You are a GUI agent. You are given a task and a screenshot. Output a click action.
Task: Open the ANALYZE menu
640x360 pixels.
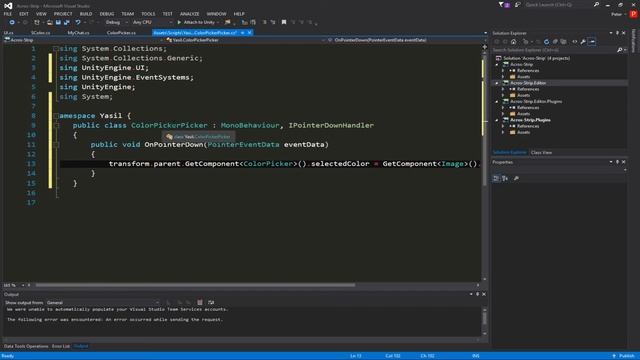[x=189, y=14]
